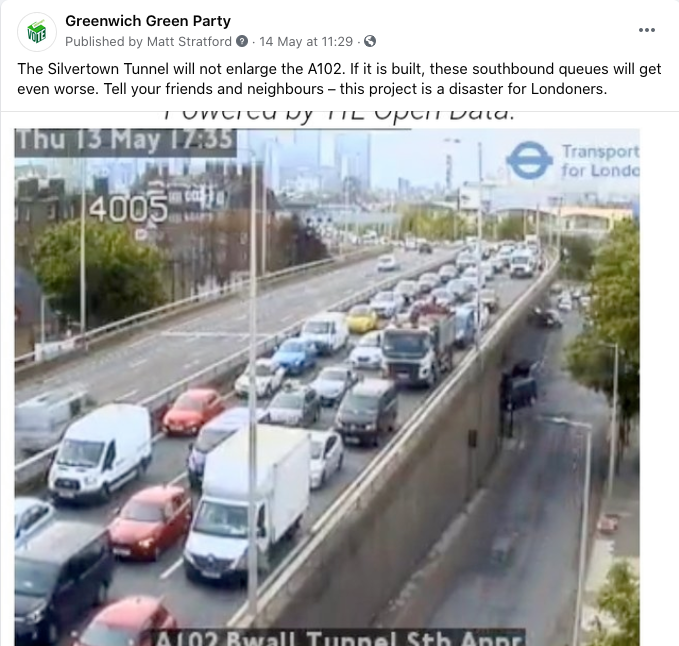This screenshot has height=646, width=679.
Task: Click the blue car in the queue
Action: [x=295, y=355]
